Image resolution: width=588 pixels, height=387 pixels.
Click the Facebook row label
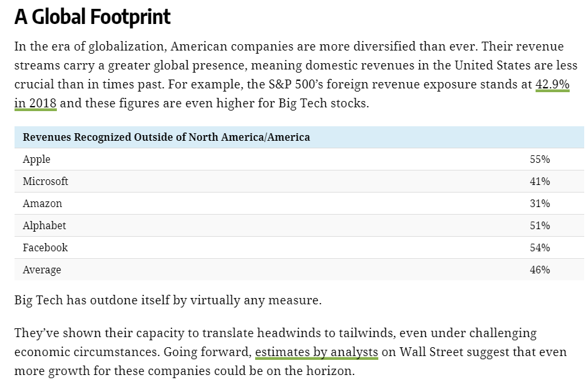[45, 248]
